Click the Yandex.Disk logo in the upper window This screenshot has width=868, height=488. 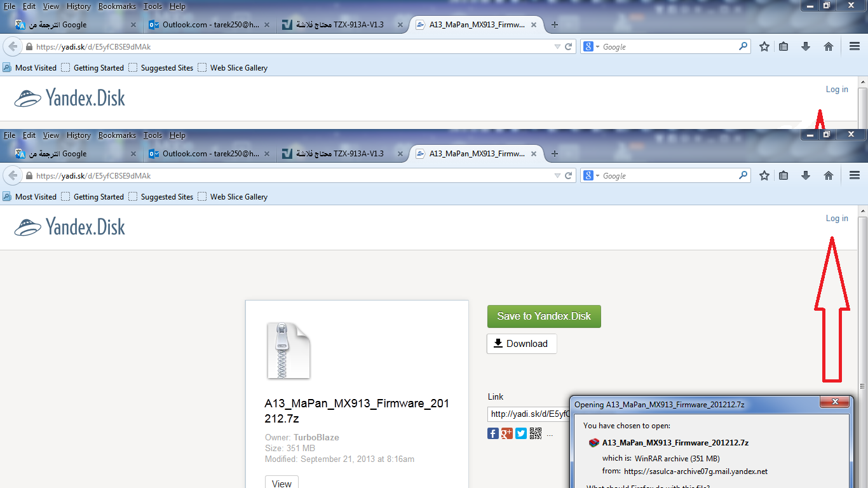click(x=70, y=98)
